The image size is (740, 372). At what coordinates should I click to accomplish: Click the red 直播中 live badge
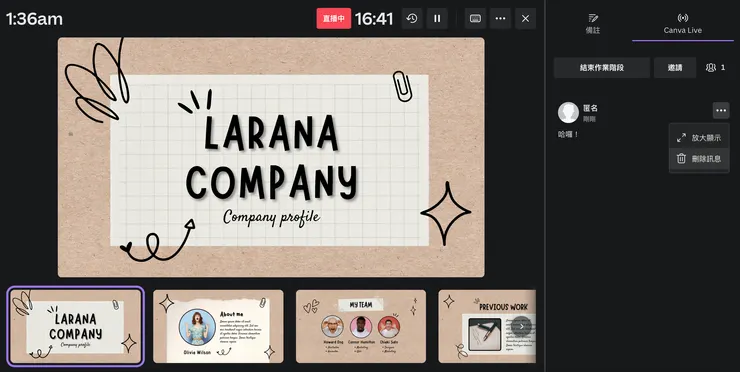pos(334,18)
